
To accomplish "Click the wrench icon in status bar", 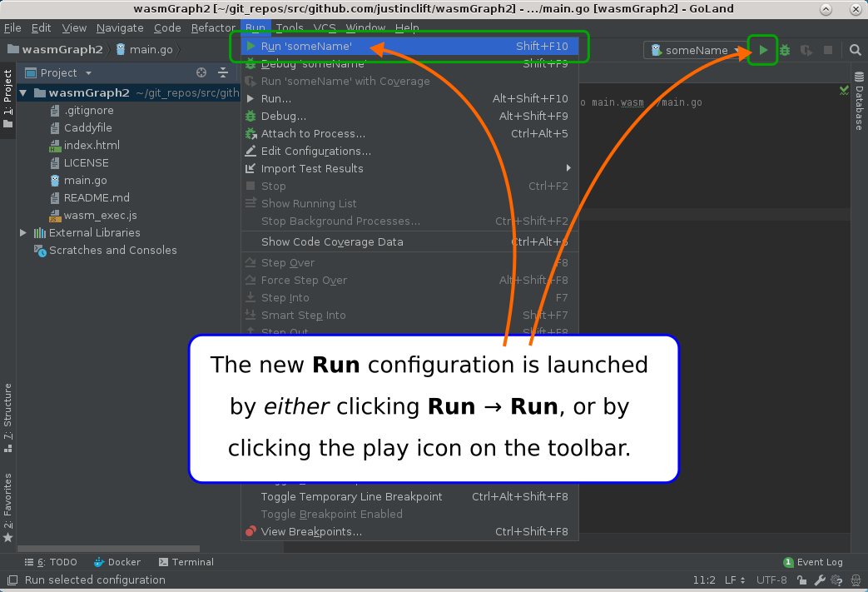I will tap(820, 580).
